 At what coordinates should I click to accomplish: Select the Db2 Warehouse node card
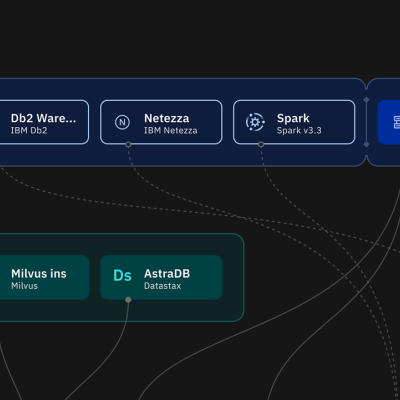coord(44,122)
